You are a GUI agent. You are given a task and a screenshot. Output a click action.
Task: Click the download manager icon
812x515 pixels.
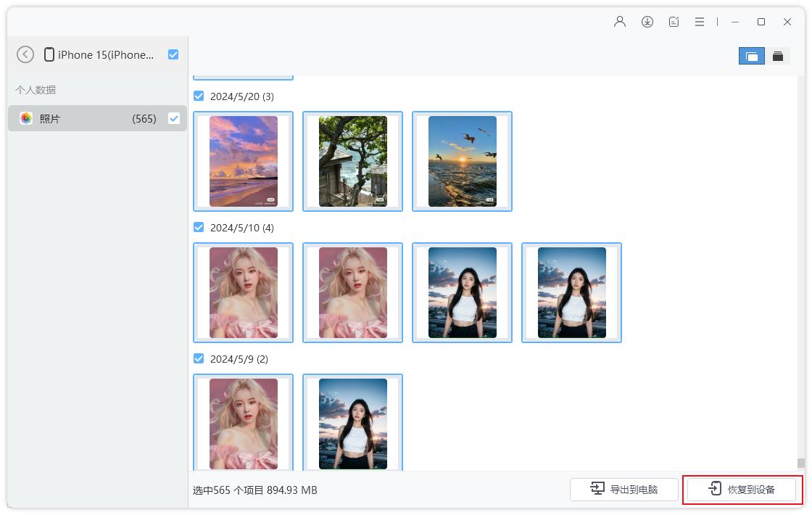(647, 22)
